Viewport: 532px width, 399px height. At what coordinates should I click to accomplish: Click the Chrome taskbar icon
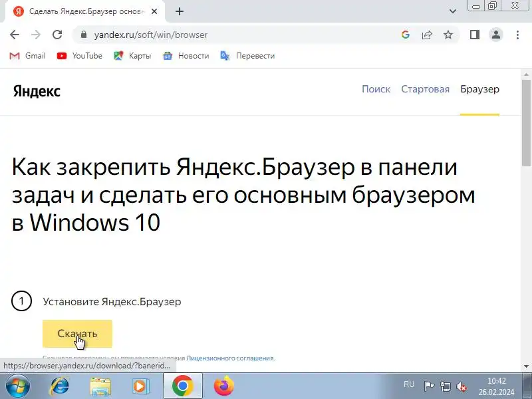click(x=183, y=386)
